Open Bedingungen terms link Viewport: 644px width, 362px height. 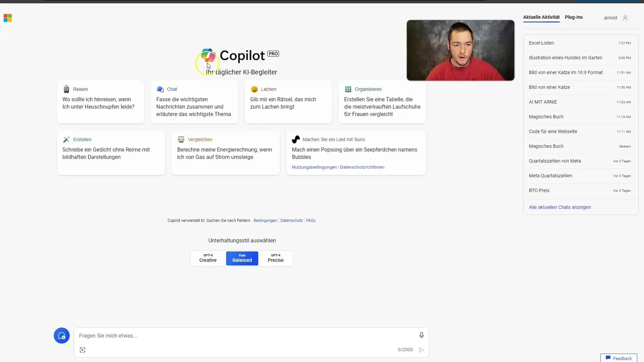tap(265, 220)
